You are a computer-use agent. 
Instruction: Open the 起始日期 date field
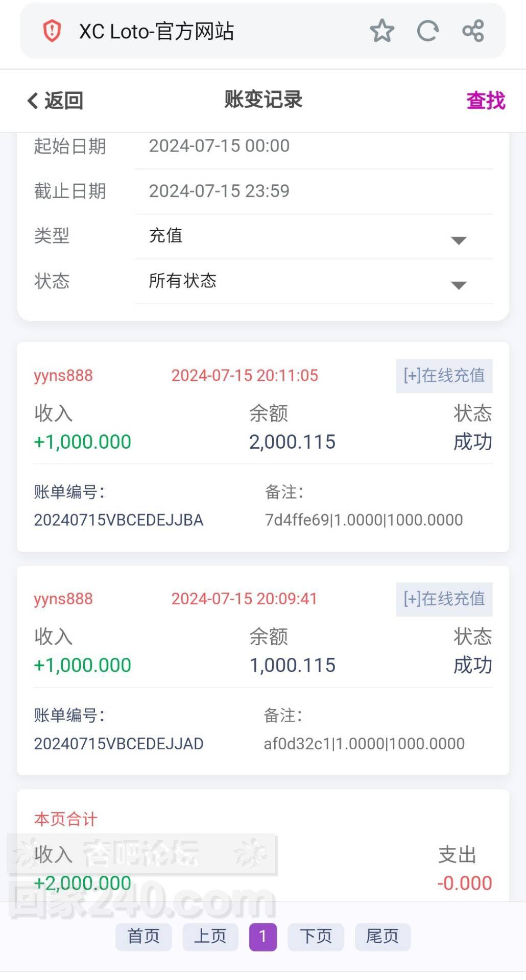coord(314,146)
